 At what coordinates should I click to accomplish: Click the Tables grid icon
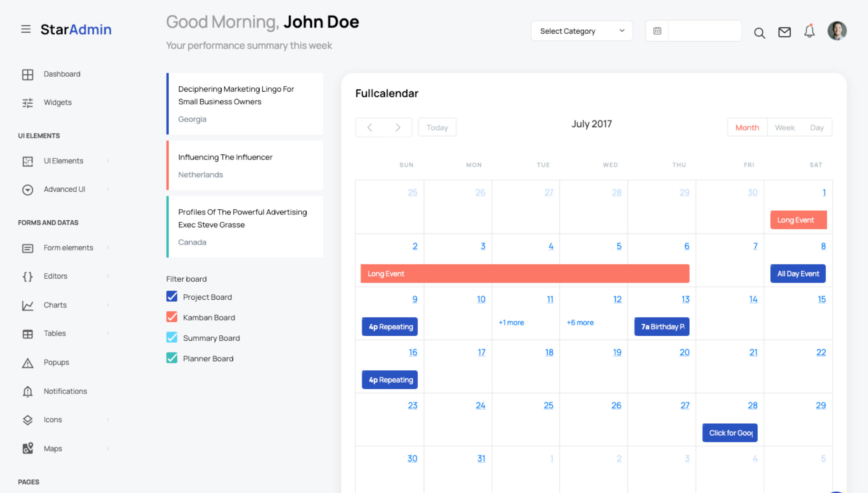[27, 334]
